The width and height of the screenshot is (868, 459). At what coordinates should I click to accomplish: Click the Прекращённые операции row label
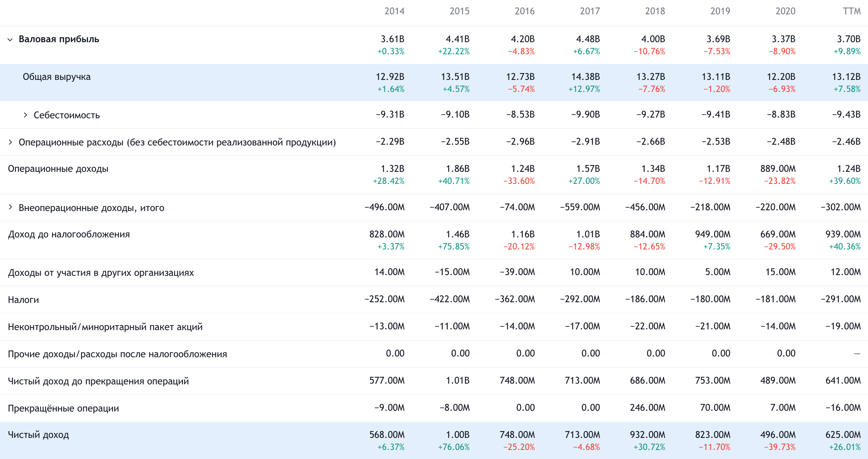point(63,409)
